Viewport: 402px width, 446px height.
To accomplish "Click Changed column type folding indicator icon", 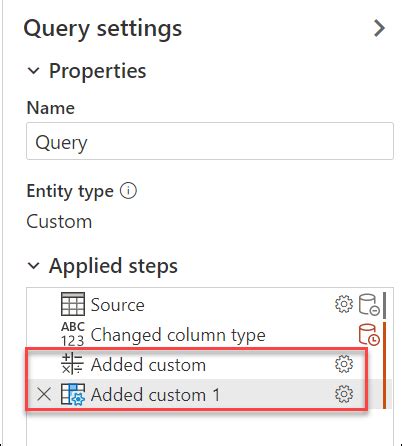I will (369, 334).
